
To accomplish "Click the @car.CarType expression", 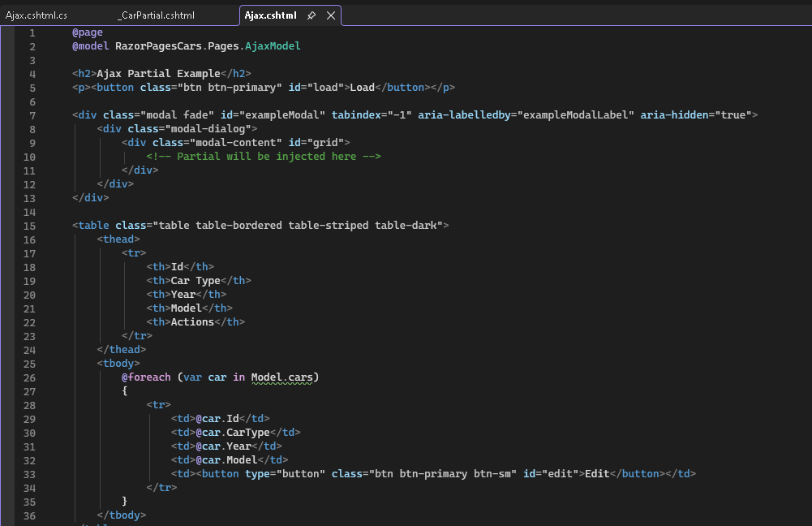I will pyautogui.click(x=232, y=433).
